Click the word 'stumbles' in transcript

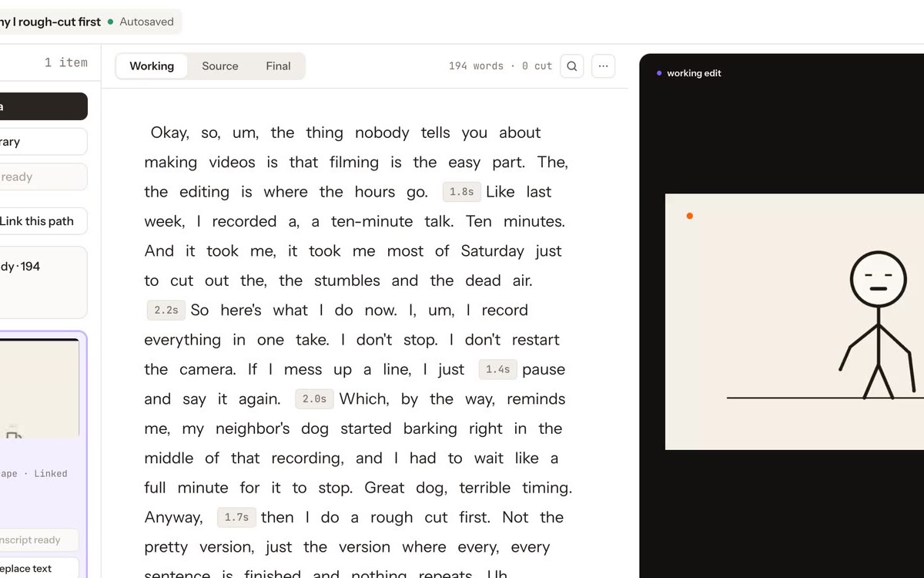point(347,281)
